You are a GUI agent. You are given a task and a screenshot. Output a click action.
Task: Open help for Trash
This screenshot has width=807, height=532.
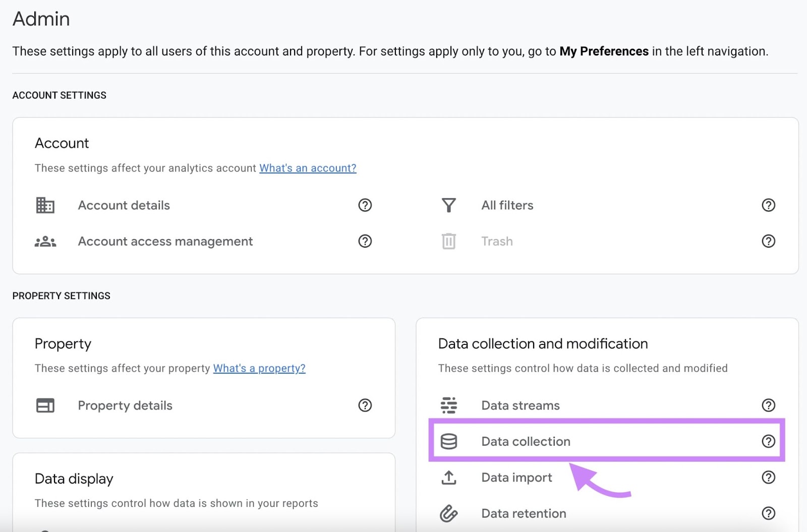point(769,241)
